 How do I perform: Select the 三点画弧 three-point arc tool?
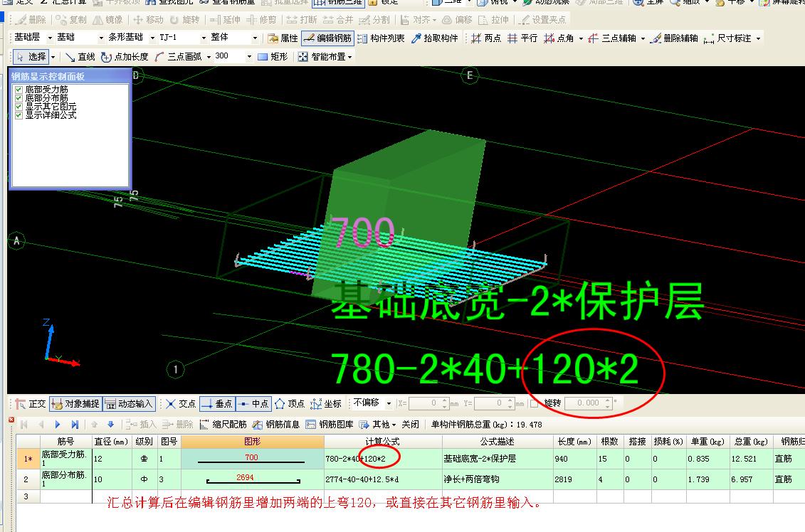[x=178, y=57]
